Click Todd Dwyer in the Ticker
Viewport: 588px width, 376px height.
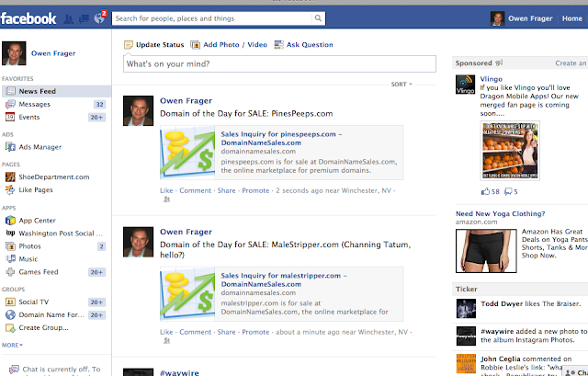[502, 304]
